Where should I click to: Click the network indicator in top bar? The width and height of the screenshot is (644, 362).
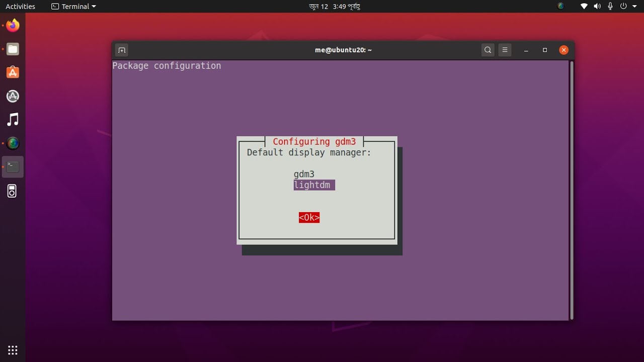pos(584,7)
